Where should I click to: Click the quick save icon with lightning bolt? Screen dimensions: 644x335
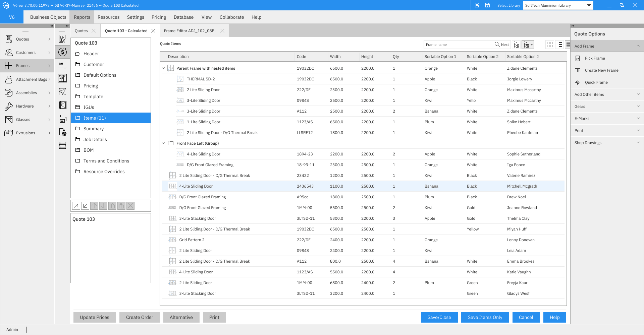point(487,5)
